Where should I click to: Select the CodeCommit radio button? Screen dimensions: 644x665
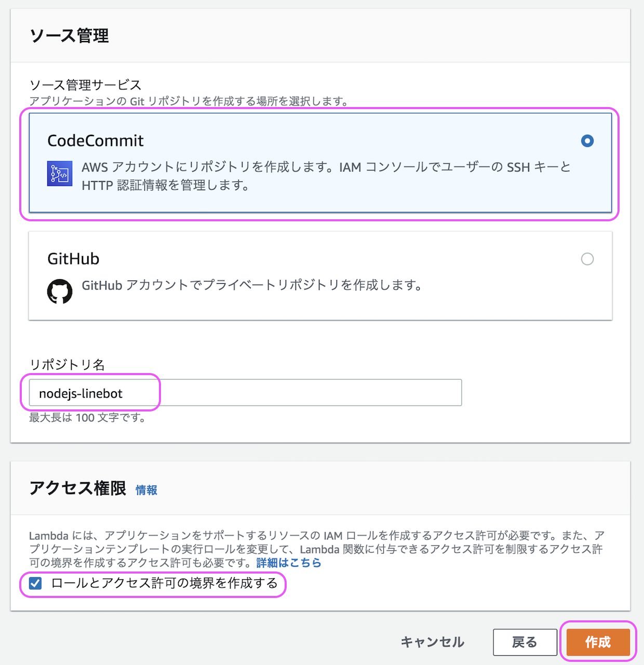coord(587,141)
